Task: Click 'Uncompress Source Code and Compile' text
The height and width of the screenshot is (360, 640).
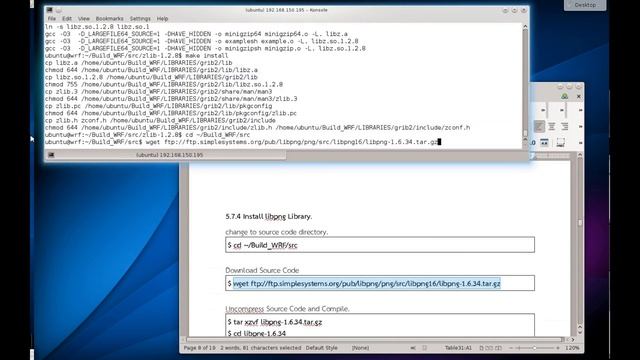Action: coord(287,309)
